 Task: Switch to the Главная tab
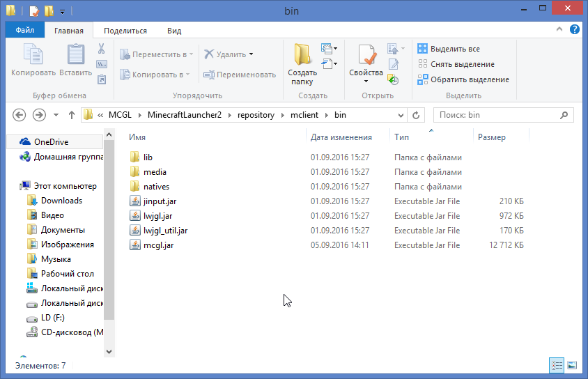69,31
